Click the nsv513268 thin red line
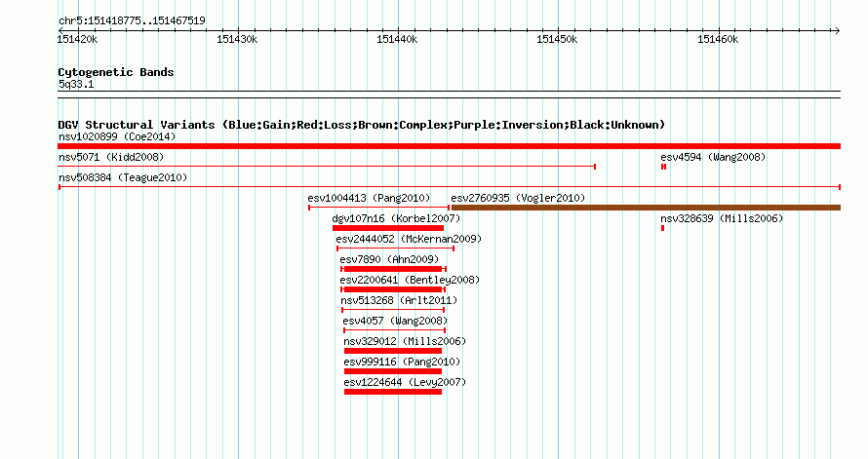This screenshot has height=459, width=868. click(x=393, y=310)
